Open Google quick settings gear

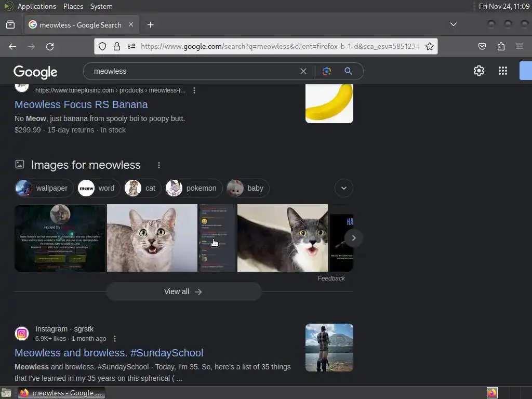(478, 71)
